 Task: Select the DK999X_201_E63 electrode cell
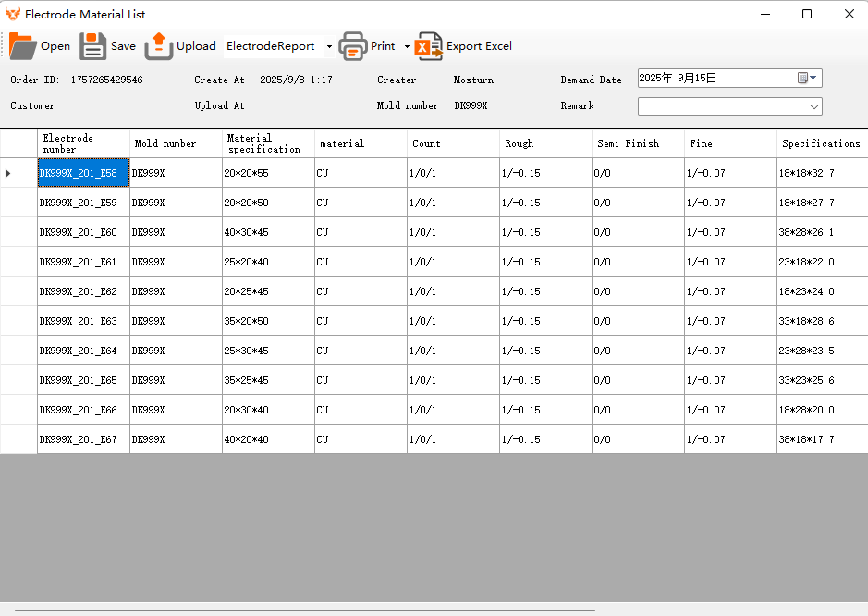coord(83,321)
